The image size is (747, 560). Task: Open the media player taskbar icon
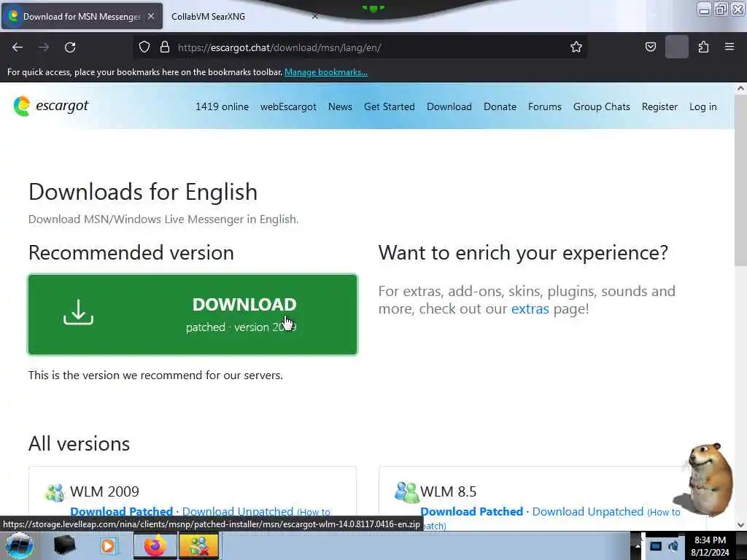(109, 545)
